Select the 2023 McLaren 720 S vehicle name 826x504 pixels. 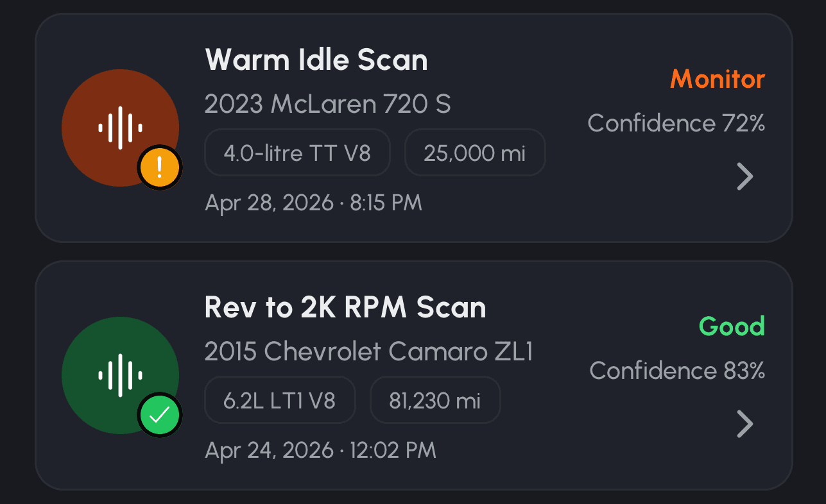(x=328, y=103)
